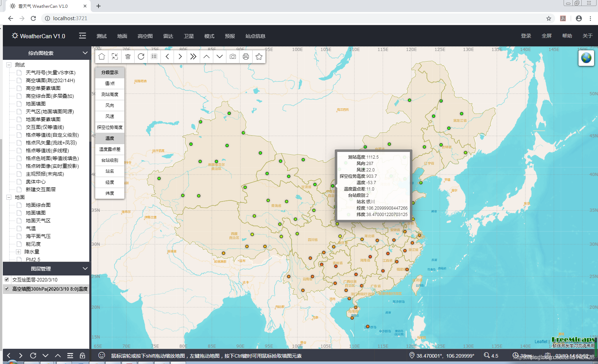Expand the 降水量 tree node
598x364 pixels.
coord(18,252)
